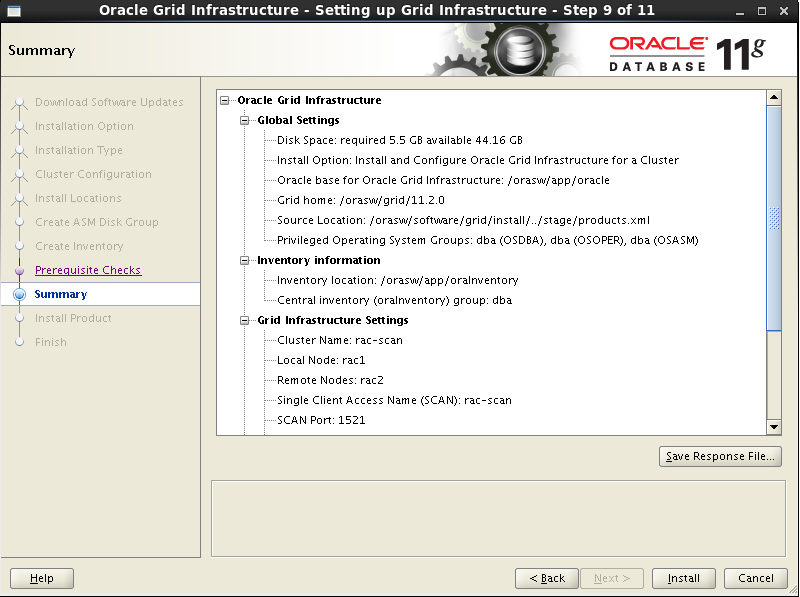Maximize the installer window
800x597 pixels.
tap(762, 11)
